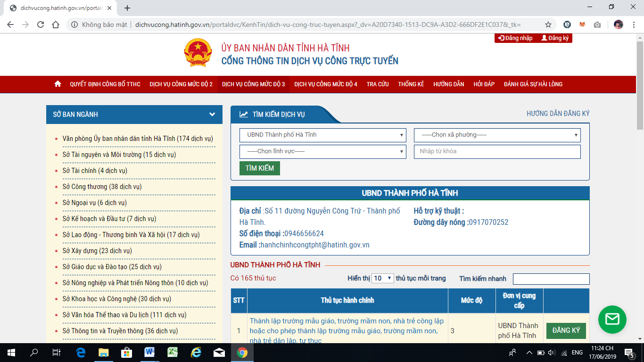Open Thành lập trường mẫu giáo procedure link

tap(347, 331)
